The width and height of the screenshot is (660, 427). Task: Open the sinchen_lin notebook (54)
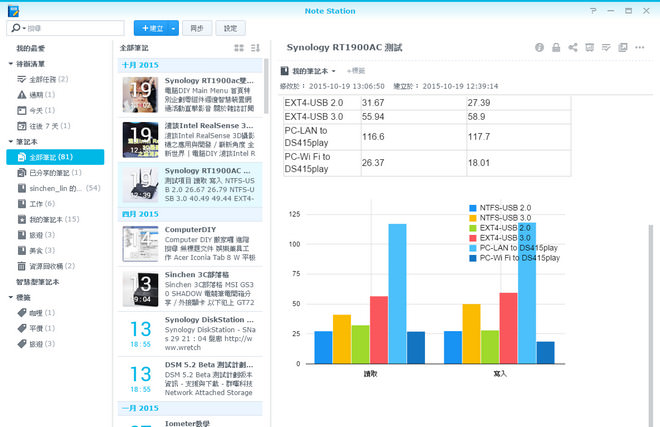click(59, 188)
